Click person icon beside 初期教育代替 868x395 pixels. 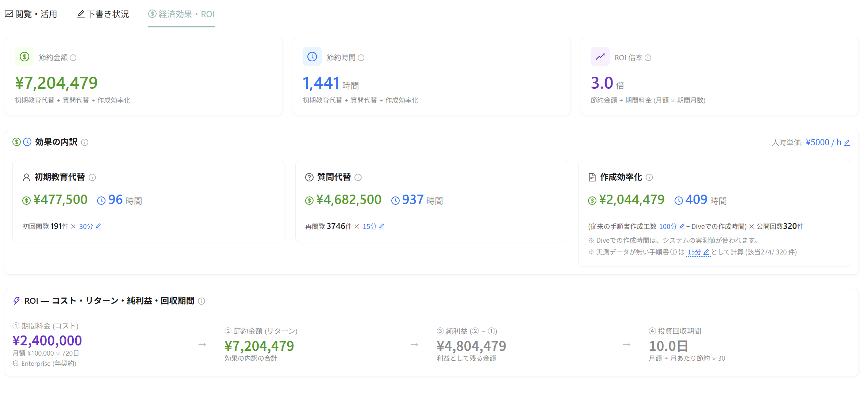(26, 177)
